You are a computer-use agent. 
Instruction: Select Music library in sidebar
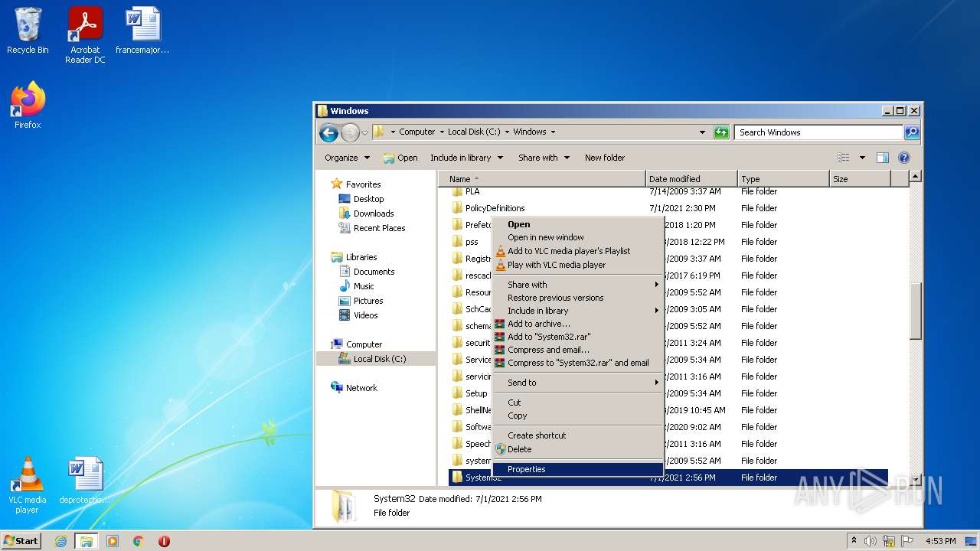pos(356,286)
